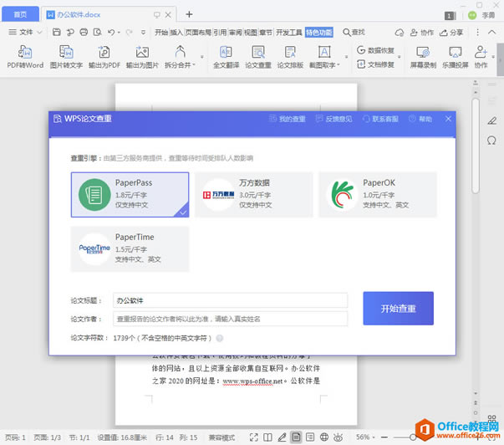Click the 论文标题 input field
Viewport: 504px width, 445px height.
230,300
